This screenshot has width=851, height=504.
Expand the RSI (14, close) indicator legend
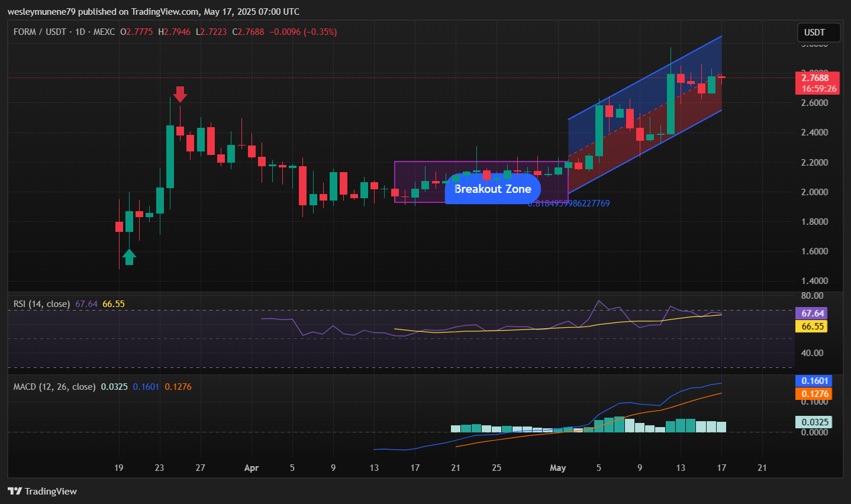pyautogui.click(x=41, y=304)
